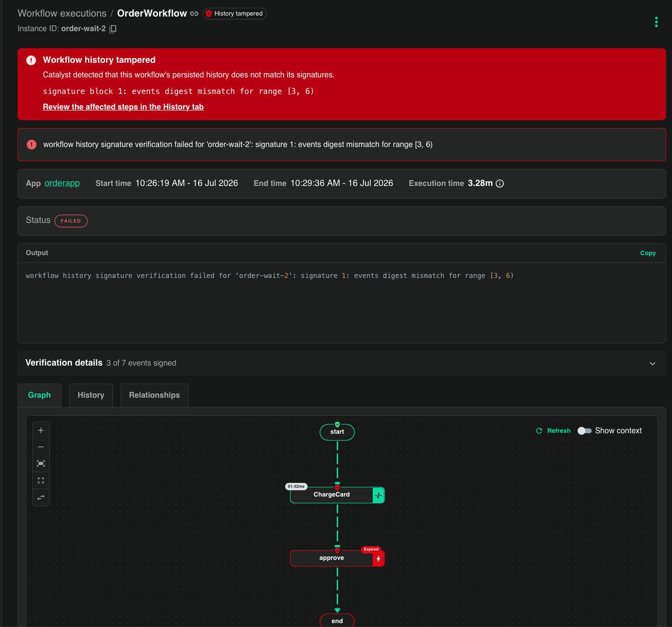The height and width of the screenshot is (627, 672).
Task: Click the FAILED status badge
Action: click(x=71, y=221)
